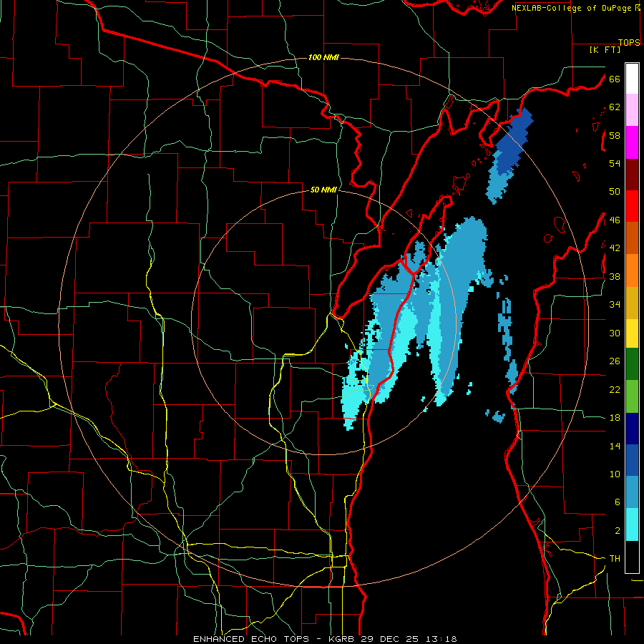This screenshot has width=644, height=644.
Task: Click the legend value 10
Action: click(x=615, y=474)
